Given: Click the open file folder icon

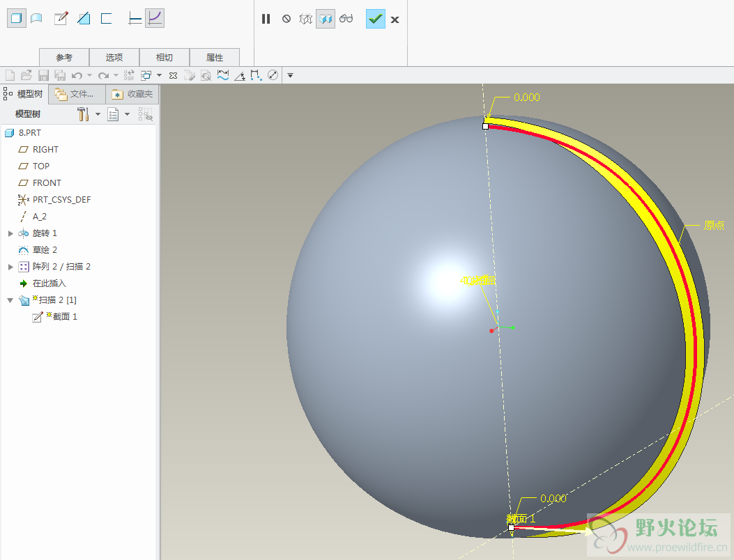Looking at the screenshot, I should click(26, 75).
